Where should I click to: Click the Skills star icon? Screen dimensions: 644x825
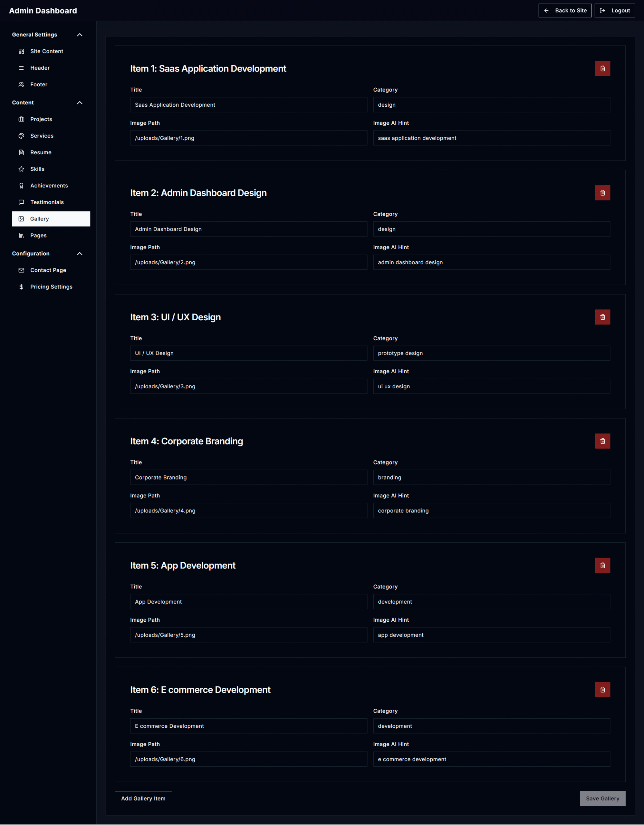click(22, 169)
